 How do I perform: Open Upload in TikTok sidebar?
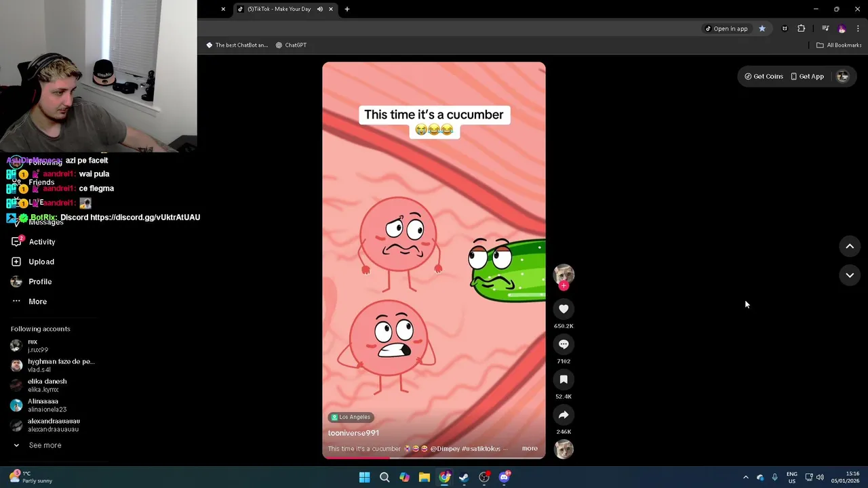33,262
